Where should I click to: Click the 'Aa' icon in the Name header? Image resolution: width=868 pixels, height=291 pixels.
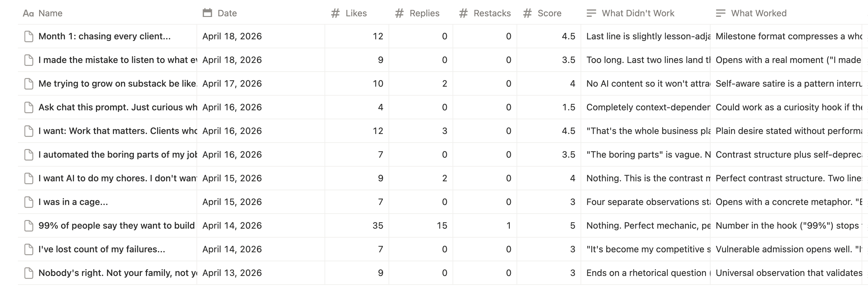pos(28,13)
